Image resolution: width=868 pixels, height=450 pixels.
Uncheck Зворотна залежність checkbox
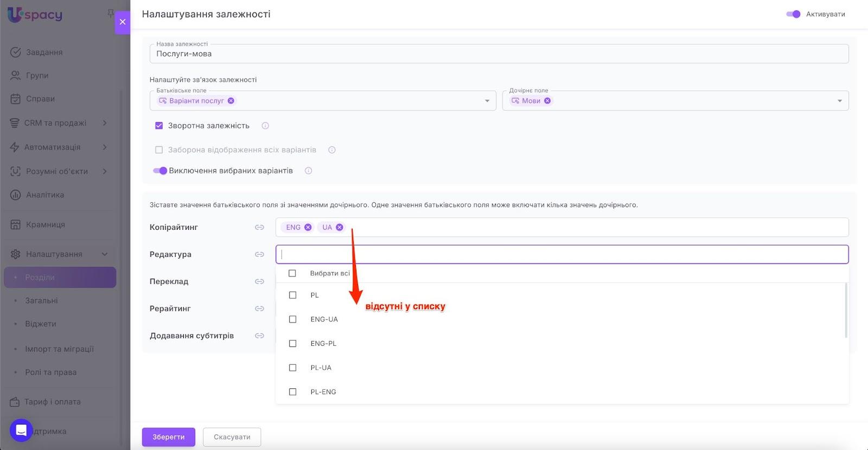pos(159,126)
